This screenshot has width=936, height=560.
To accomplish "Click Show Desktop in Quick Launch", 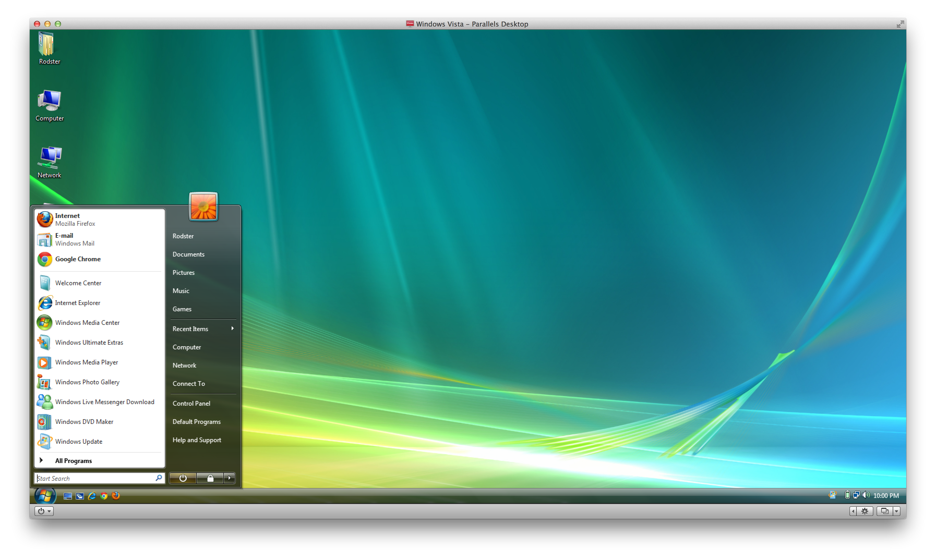I will pyautogui.click(x=68, y=496).
